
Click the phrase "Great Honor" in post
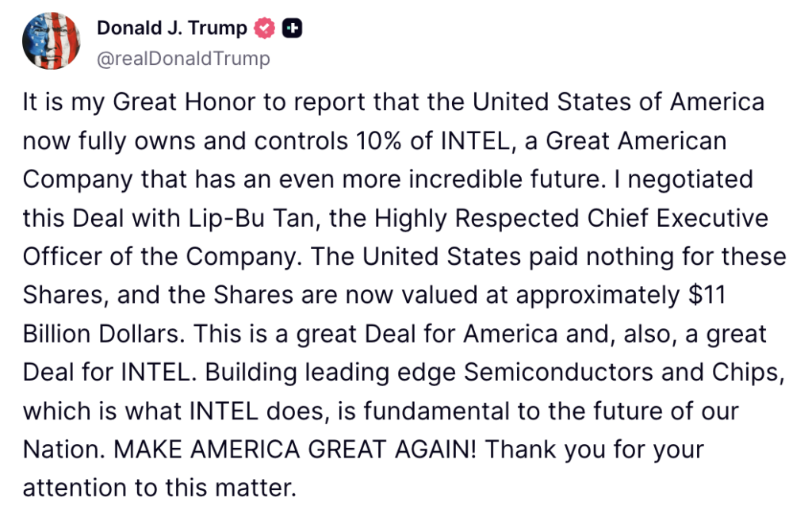pos(184,102)
